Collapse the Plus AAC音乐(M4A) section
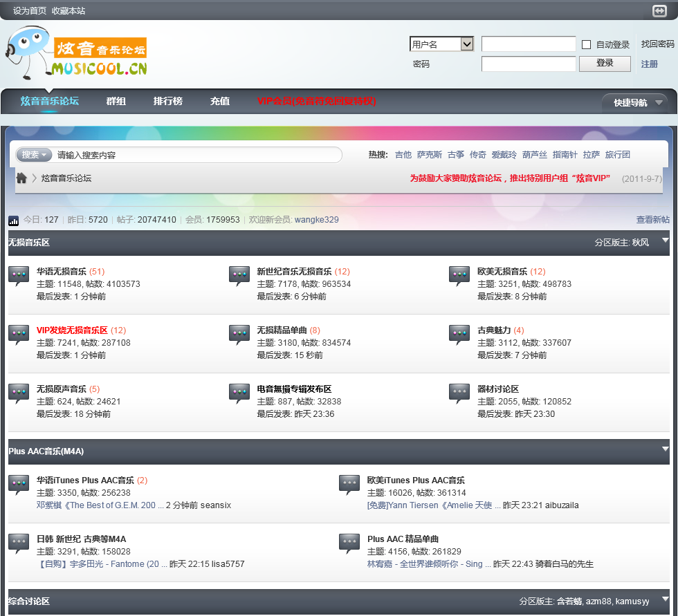 (666, 449)
